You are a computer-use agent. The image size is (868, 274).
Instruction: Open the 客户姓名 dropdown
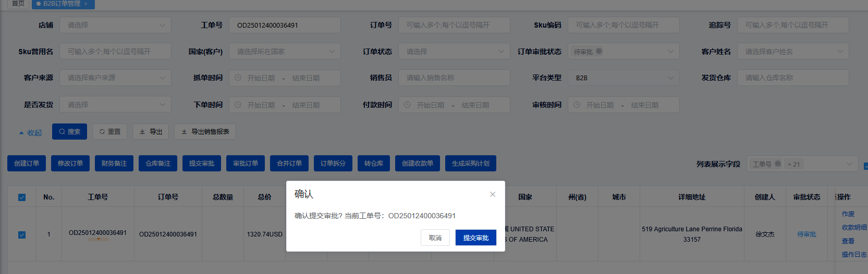coord(793,52)
